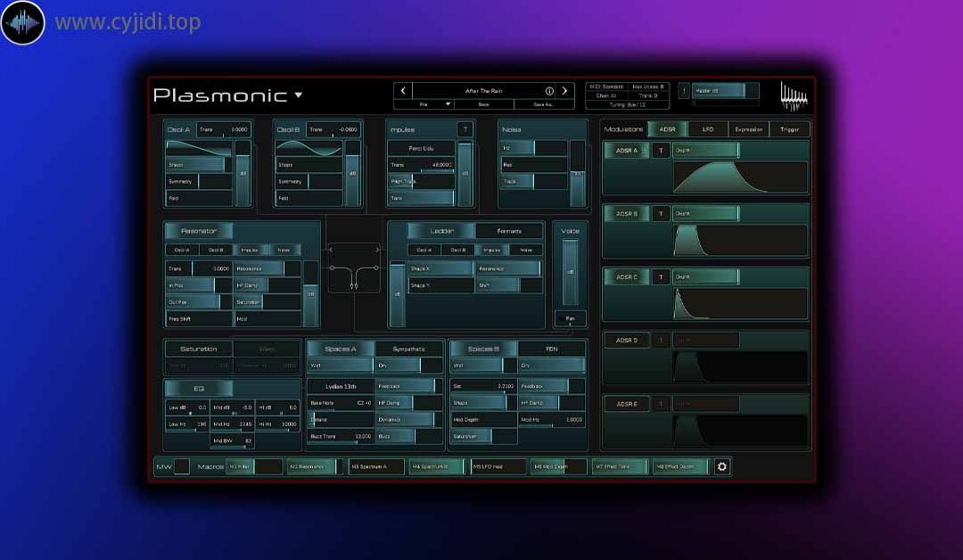Click the Save As button

(543, 104)
